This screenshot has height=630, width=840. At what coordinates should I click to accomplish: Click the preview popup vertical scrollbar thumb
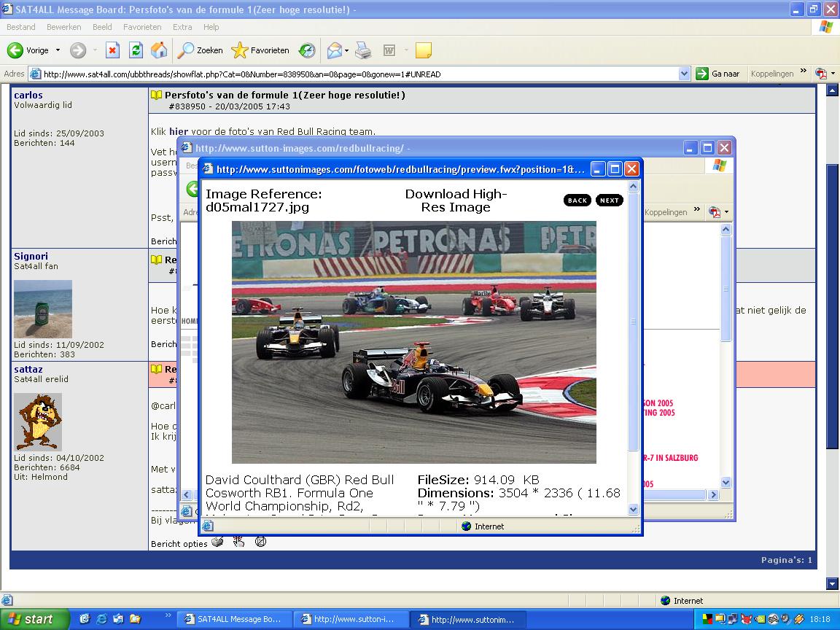coord(633,322)
